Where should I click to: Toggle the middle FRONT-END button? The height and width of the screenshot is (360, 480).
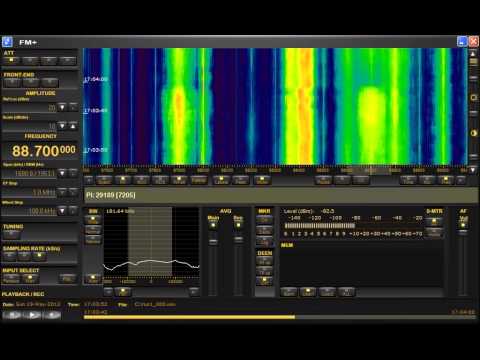click(31, 83)
